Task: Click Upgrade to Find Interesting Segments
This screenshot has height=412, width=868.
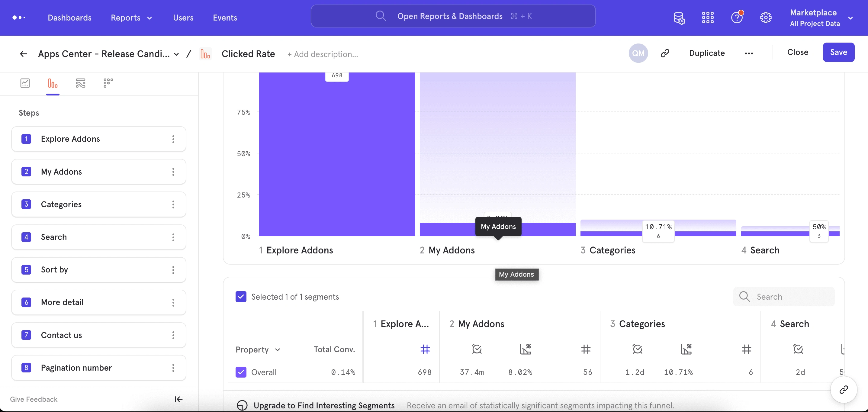Action: (324, 405)
